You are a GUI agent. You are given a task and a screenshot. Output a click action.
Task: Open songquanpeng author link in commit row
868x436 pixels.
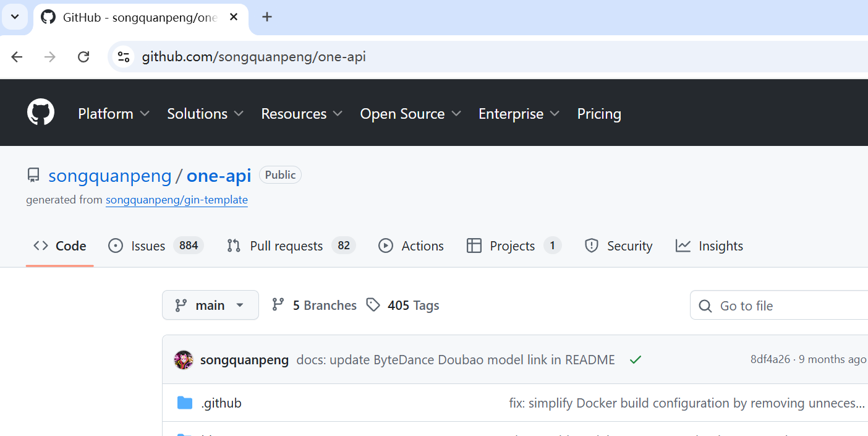[244, 359]
